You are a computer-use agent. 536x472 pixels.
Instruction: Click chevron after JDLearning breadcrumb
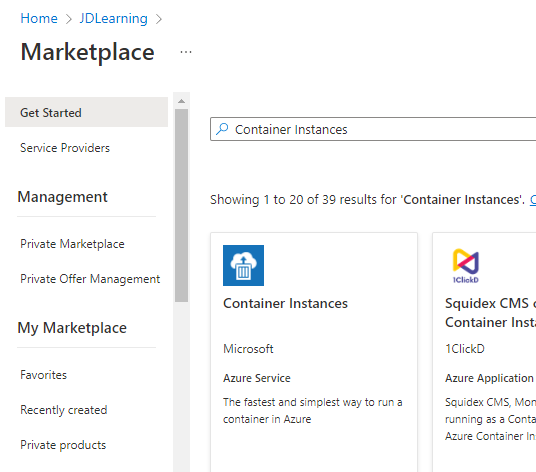click(x=159, y=19)
